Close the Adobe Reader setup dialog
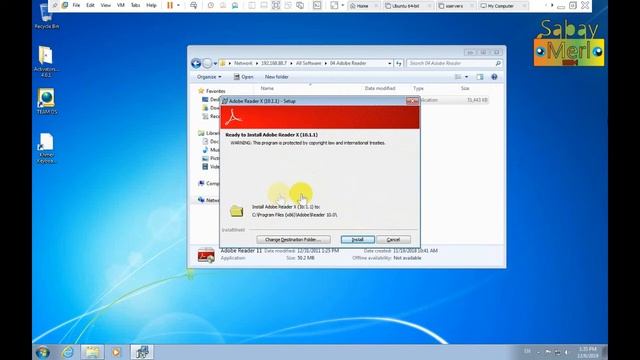This screenshot has width=640, height=360. [x=412, y=101]
